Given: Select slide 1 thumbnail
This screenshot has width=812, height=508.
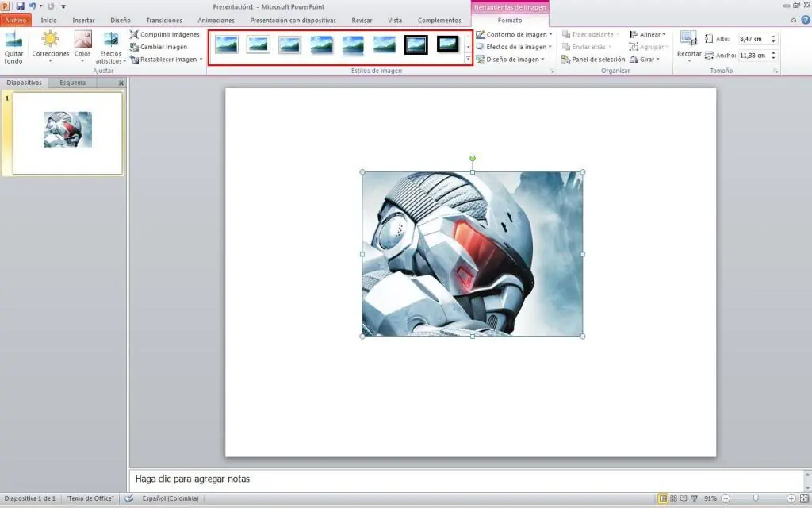Looking at the screenshot, I should (x=67, y=133).
